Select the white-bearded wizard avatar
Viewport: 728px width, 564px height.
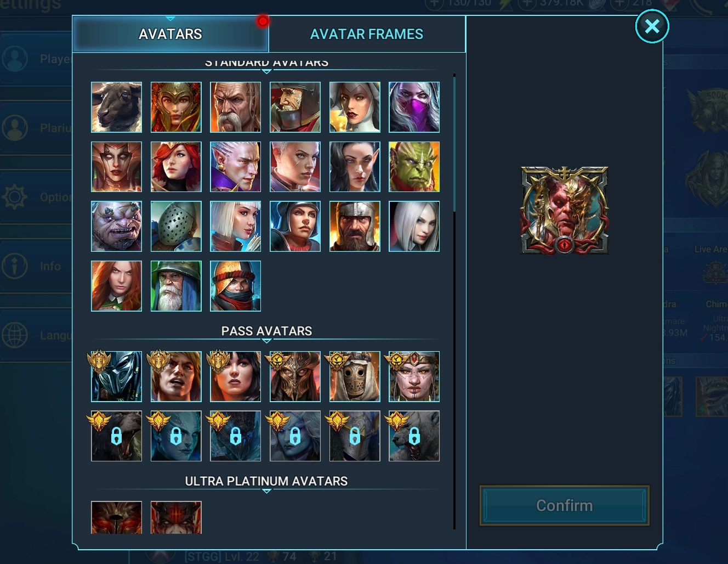pos(176,286)
